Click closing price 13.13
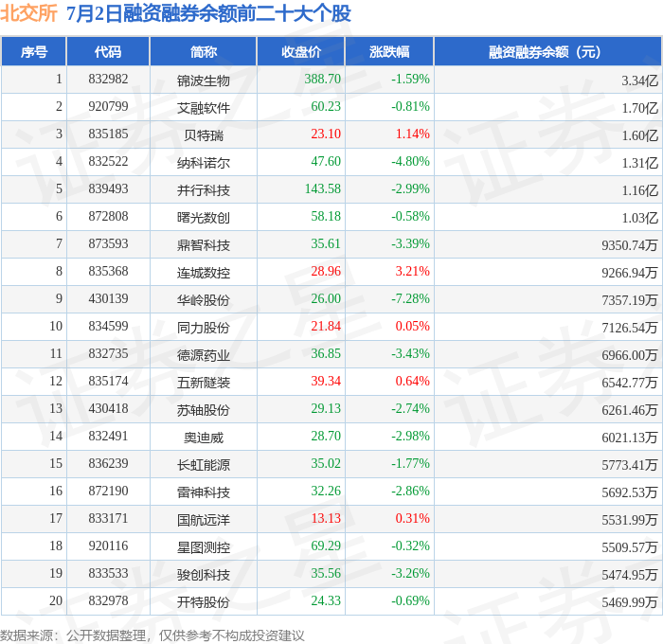The width and height of the screenshot is (663, 644). tap(326, 519)
